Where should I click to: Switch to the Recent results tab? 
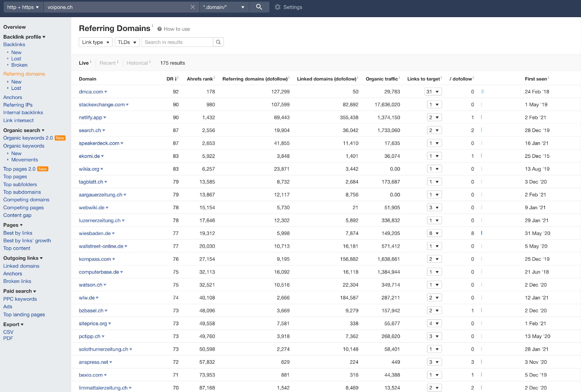coord(107,63)
